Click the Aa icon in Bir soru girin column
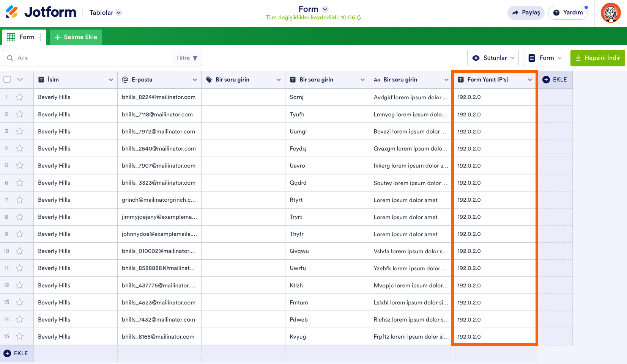The width and height of the screenshot is (627, 364). click(377, 80)
